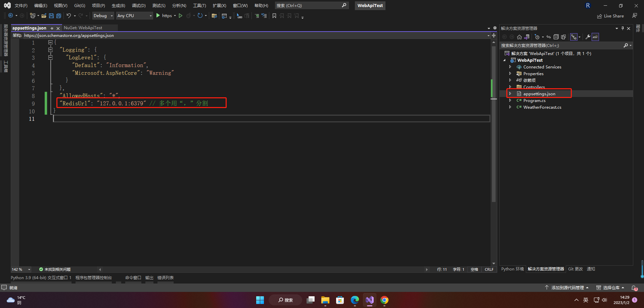Screen dimensions: 644x308
Task: Click Sync with Active Document arrows icon
Action: coord(549,37)
